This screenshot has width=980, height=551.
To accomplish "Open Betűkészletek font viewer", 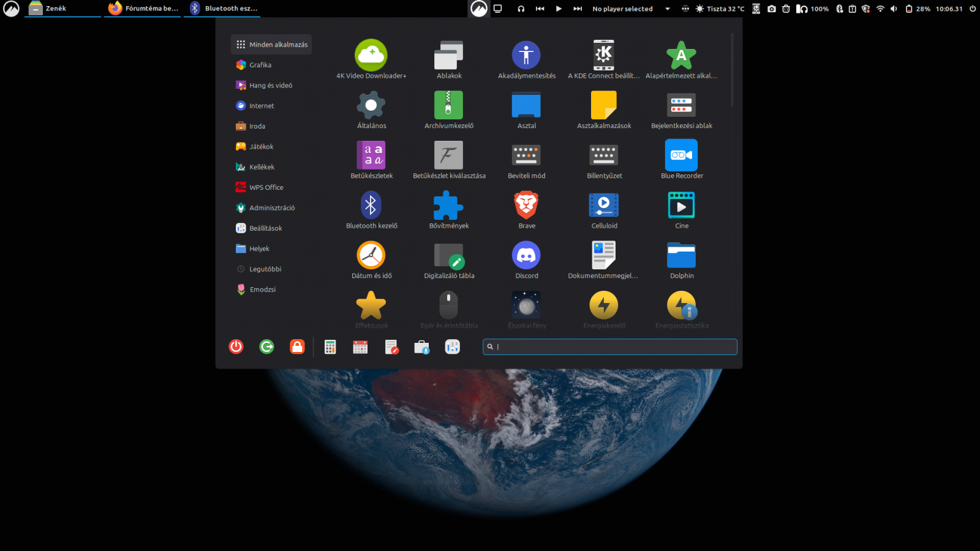I will pos(371,160).
